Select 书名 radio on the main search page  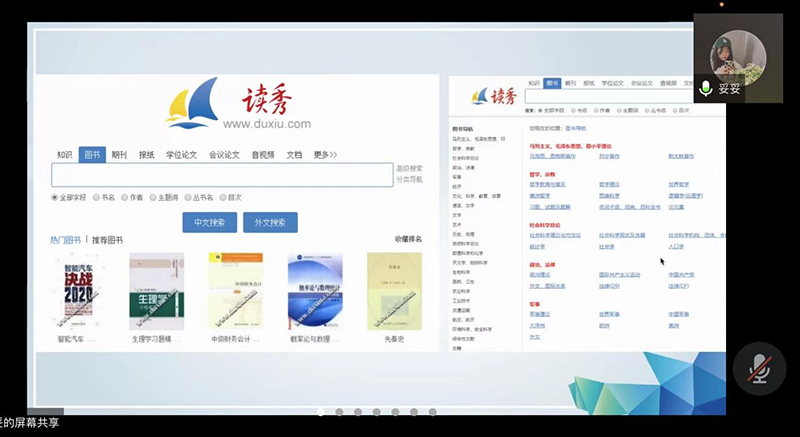96,197
